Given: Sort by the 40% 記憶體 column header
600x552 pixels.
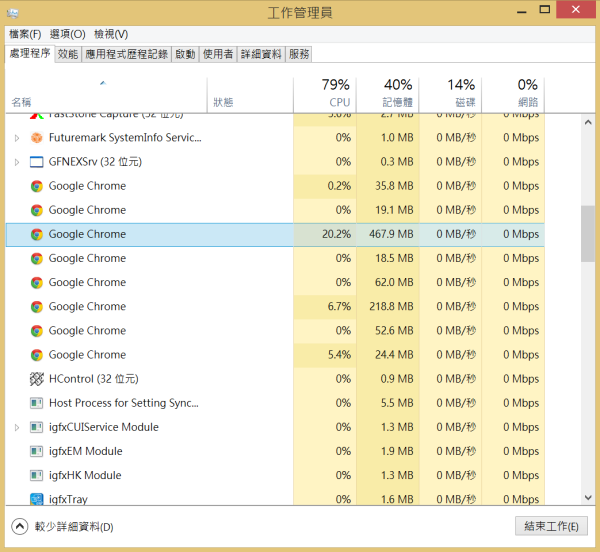Looking at the screenshot, I should [x=388, y=95].
